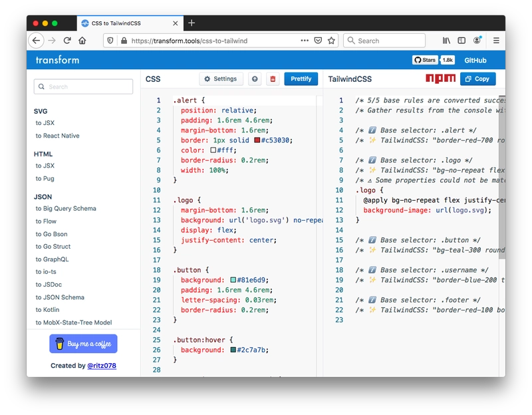Choose JSON to io-ts
Viewport: 532px width, 415px height.
coord(46,272)
